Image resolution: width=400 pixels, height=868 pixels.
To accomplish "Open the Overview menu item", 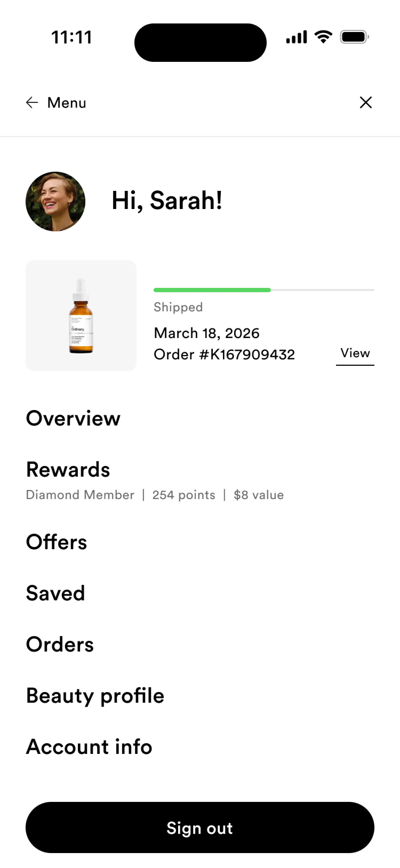I will (73, 418).
